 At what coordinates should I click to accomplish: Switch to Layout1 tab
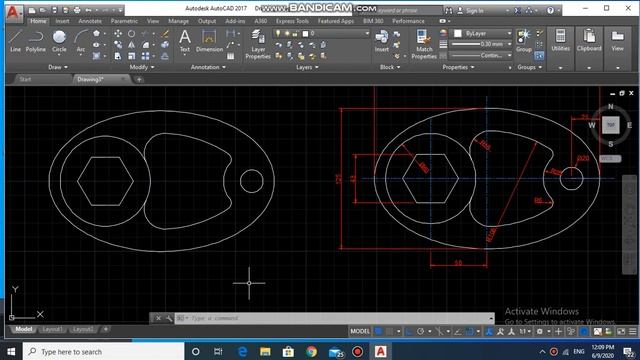(52, 329)
